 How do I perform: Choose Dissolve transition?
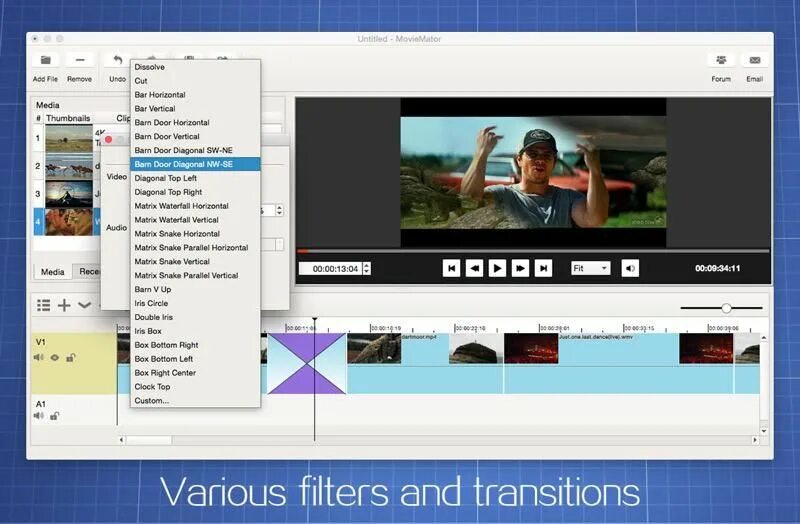tap(195, 67)
